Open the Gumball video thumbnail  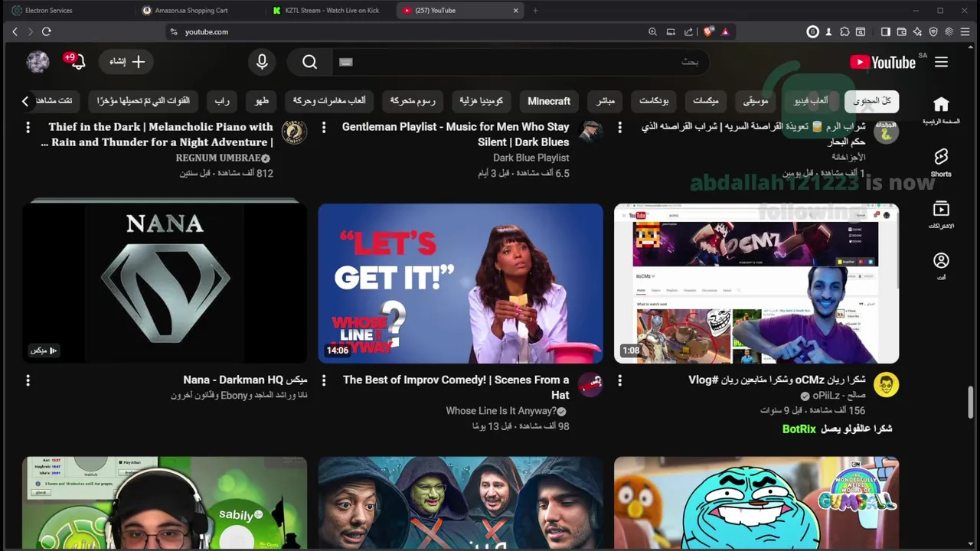pos(756,503)
